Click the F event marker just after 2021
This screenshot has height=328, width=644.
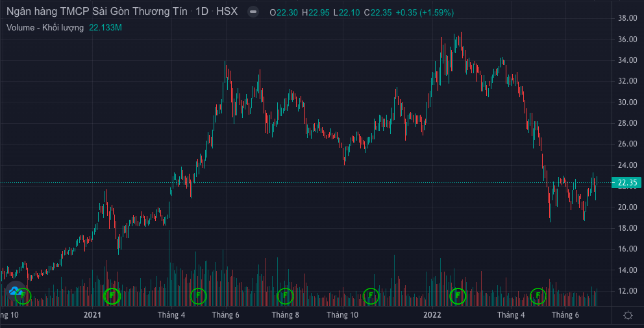(112, 296)
